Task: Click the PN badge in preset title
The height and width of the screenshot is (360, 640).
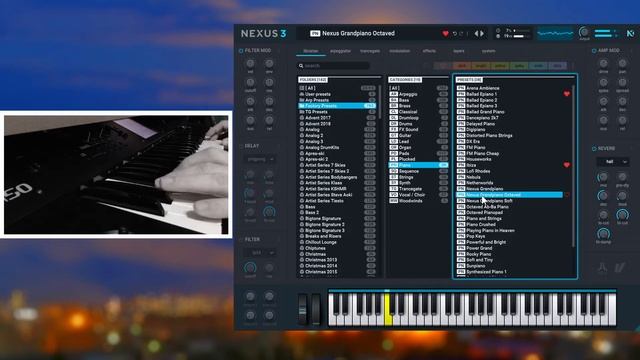Action: tap(315, 33)
